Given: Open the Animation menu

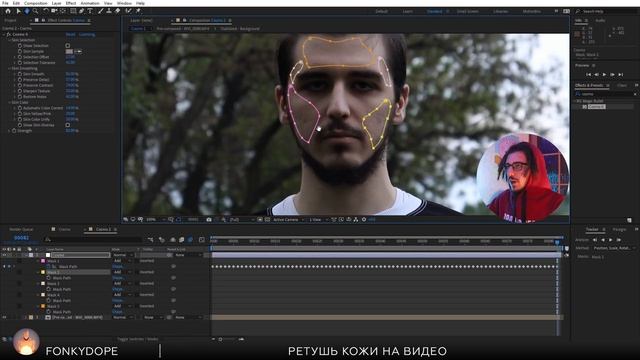Looking at the screenshot, I should pos(90,3).
